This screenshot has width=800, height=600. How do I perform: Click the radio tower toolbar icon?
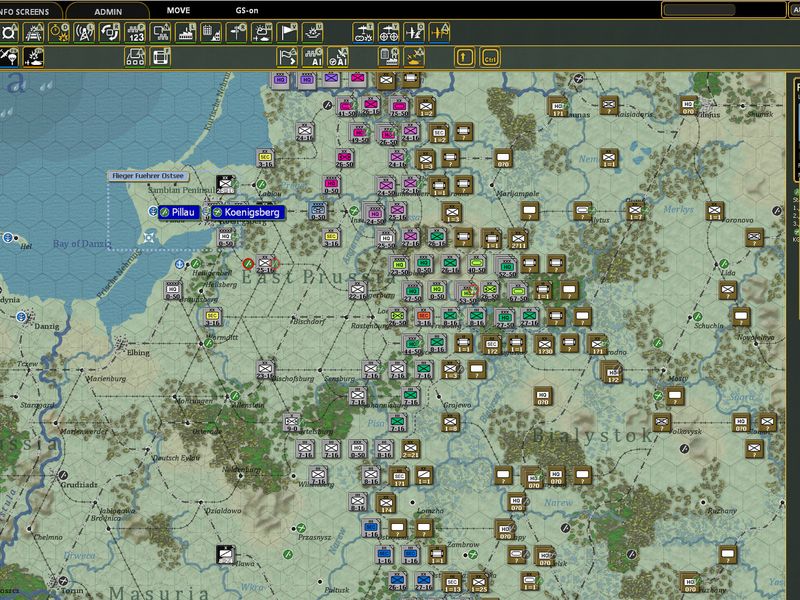(x=84, y=33)
